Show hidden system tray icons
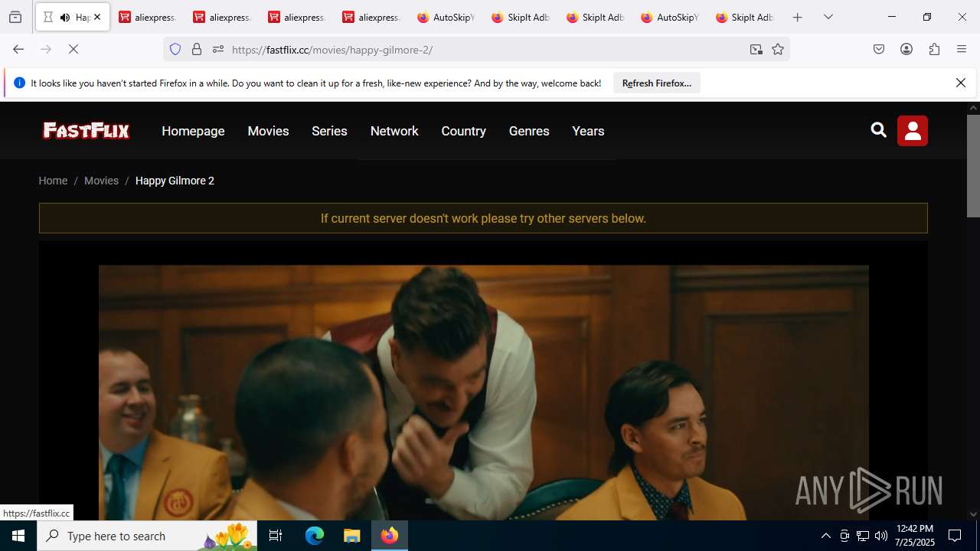Screen dimensions: 980x551 (x=825, y=536)
